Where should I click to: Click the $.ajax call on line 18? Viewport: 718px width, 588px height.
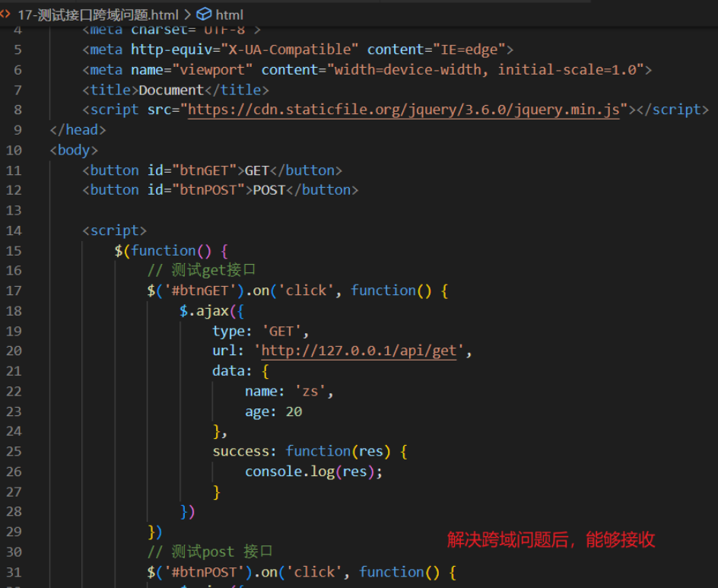(x=211, y=311)
